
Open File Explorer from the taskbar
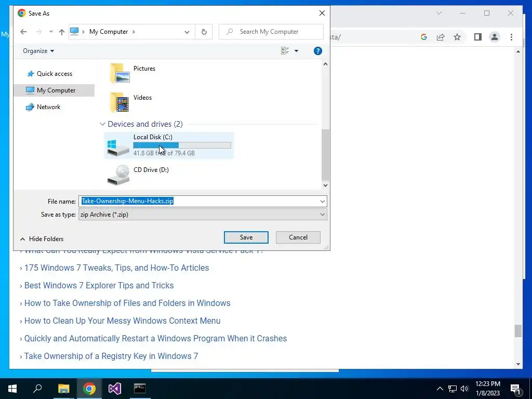pos(63,389)
